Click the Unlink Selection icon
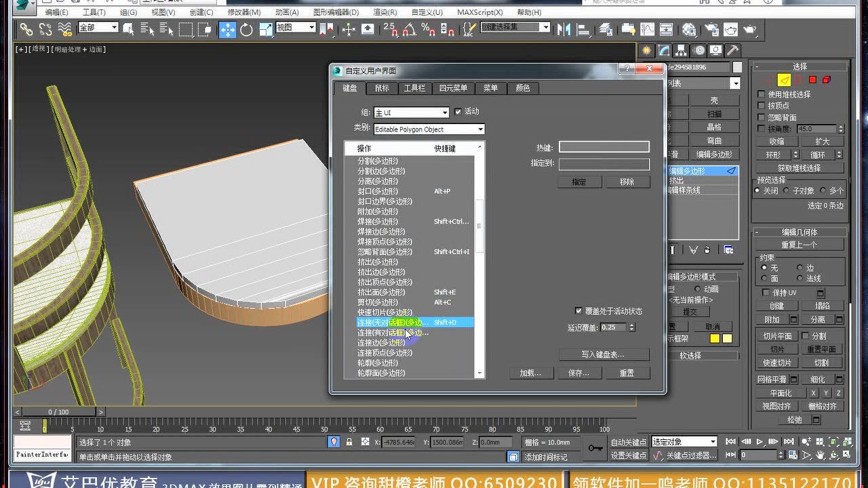 45,29
